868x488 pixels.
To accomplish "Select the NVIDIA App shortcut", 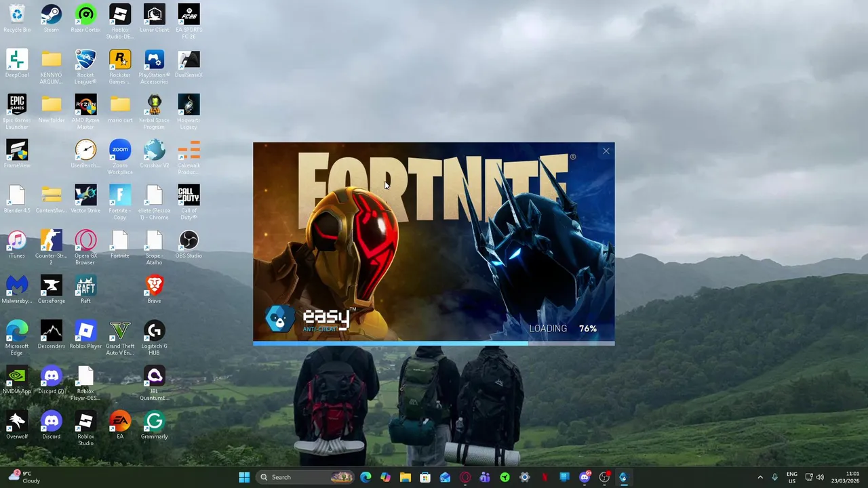I will pos(17,381).
